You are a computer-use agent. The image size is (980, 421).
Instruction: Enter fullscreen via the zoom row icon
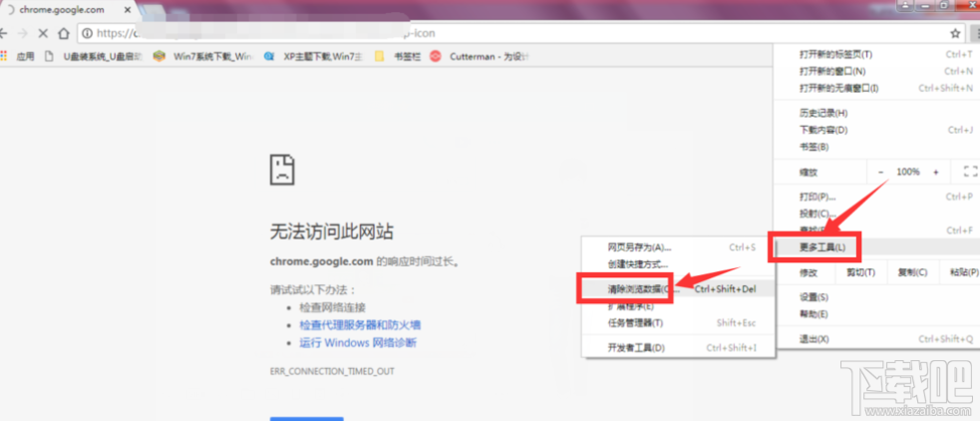[970, 172]
